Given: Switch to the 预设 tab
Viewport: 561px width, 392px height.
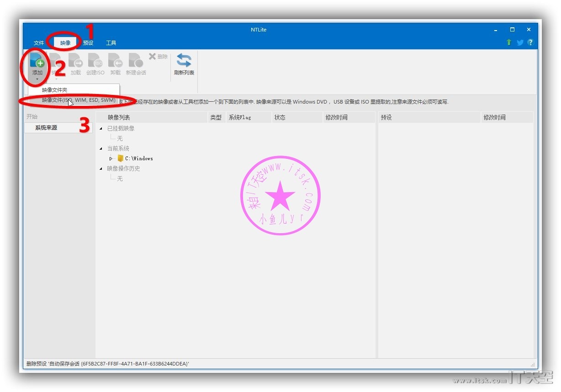Looking at the screenshot, I should point(88,43).
